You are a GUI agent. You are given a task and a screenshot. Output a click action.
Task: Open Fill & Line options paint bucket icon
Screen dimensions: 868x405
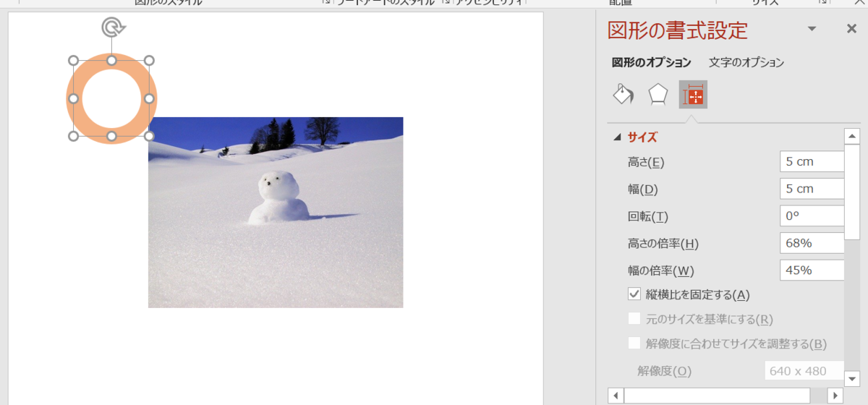point(623,95)
